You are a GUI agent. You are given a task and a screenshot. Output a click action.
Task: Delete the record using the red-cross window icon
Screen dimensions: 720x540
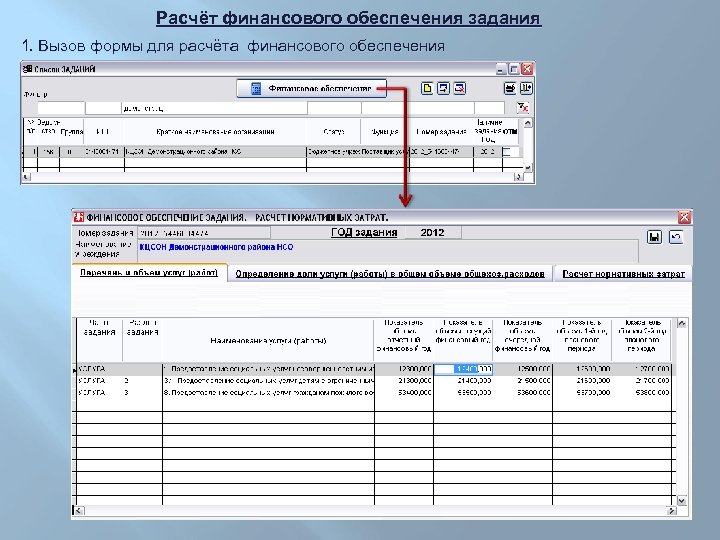(460, 88)
